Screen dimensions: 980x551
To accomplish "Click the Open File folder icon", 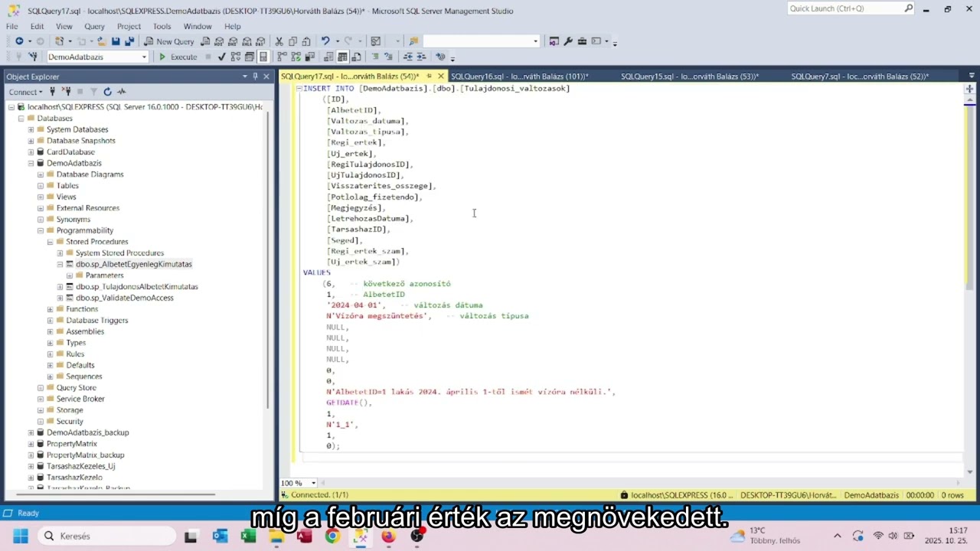I will pyautogui.click(x=102, y=41).
